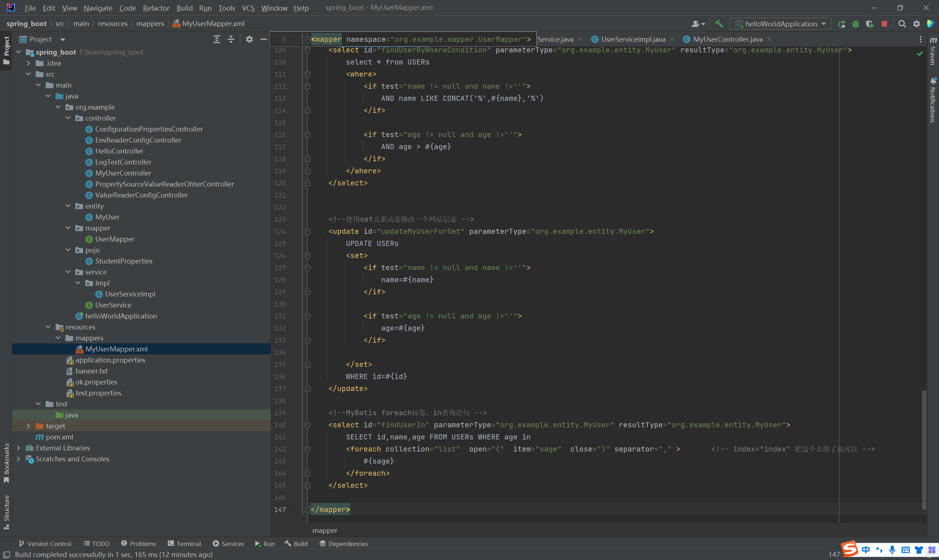Open the Problems tool window
939x560 pixels.
tap(139, 544)
